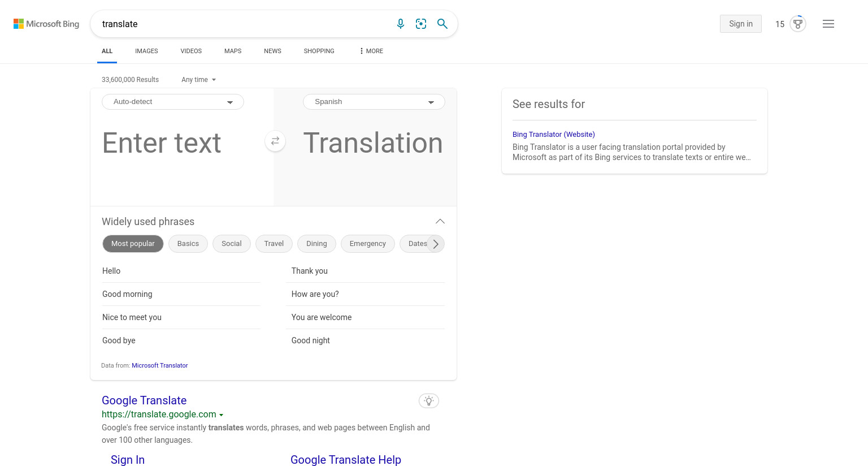This screenshot has width=868, height=466.
Task: Collapse the Widely used phrases section
Action: pos(440,222)
